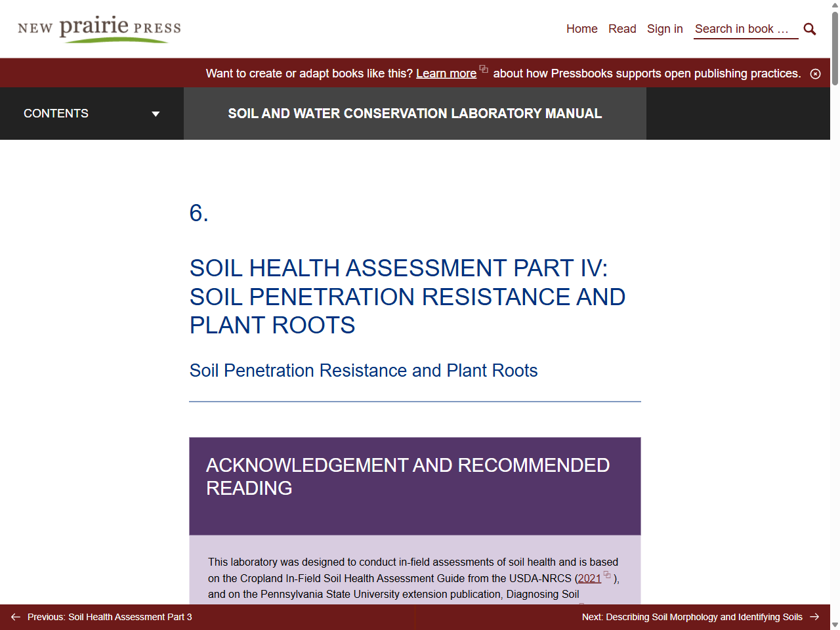Select Home in the navigation menu
The image size is (840, 630).
[581, 29]
